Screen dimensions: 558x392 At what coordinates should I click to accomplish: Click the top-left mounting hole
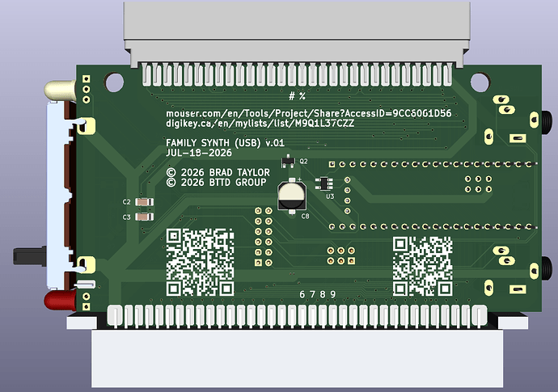[x=114, y=82]
